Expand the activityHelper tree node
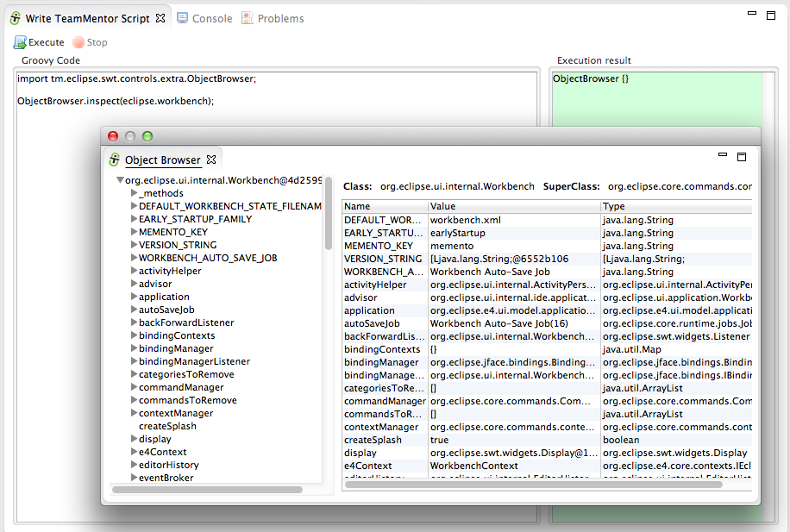 (x=134, y=271)
